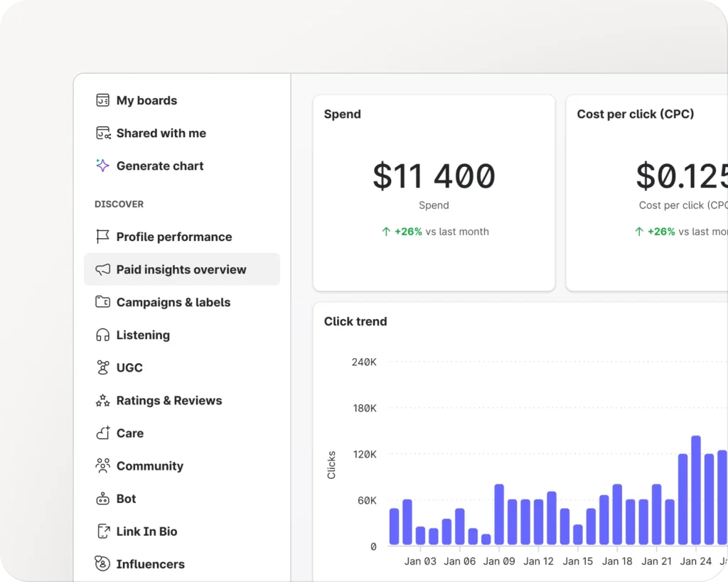This screenshot has height=582, width=728.
Task: Click the Shared with me icon
Action: (x=102, y=133)
